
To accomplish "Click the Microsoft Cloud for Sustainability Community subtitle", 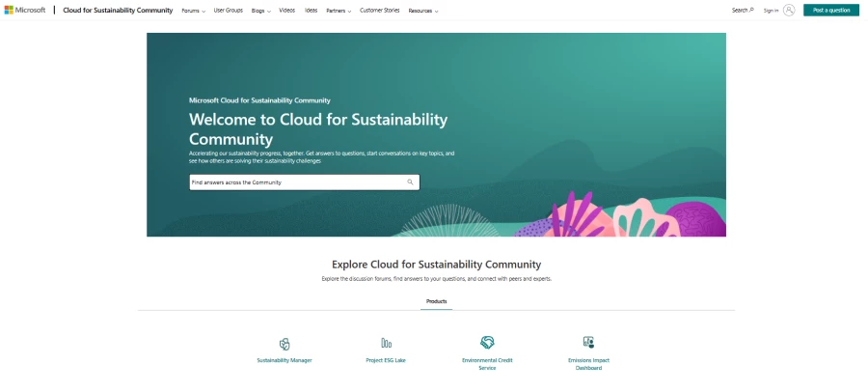I will (259, 100).
